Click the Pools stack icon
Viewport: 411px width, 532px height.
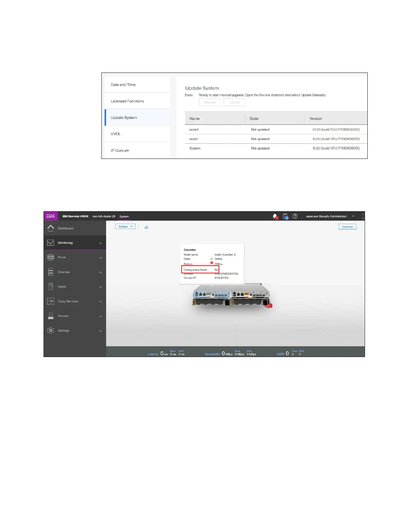[x=51, y=257]
